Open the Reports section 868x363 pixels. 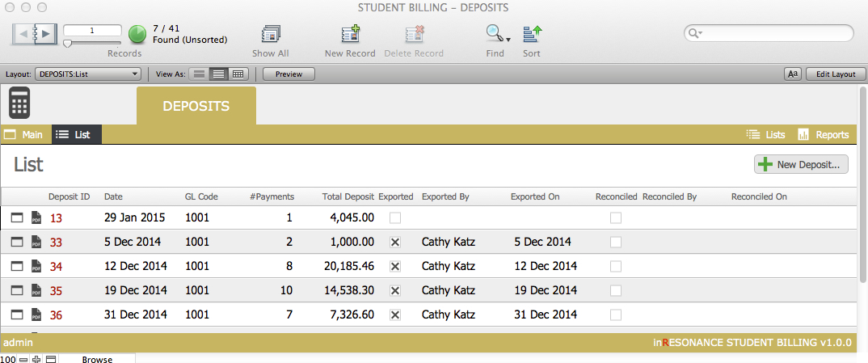[824, 135]
